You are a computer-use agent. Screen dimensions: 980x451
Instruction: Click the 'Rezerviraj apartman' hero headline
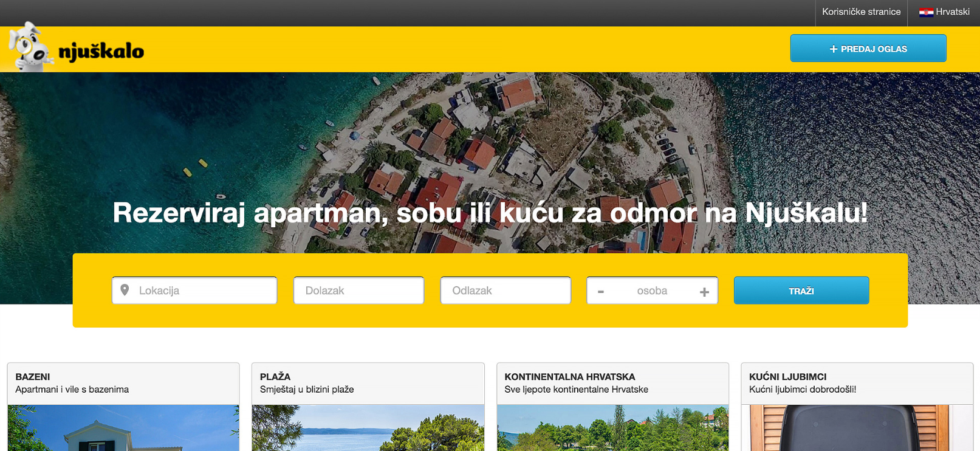point(490,213)
